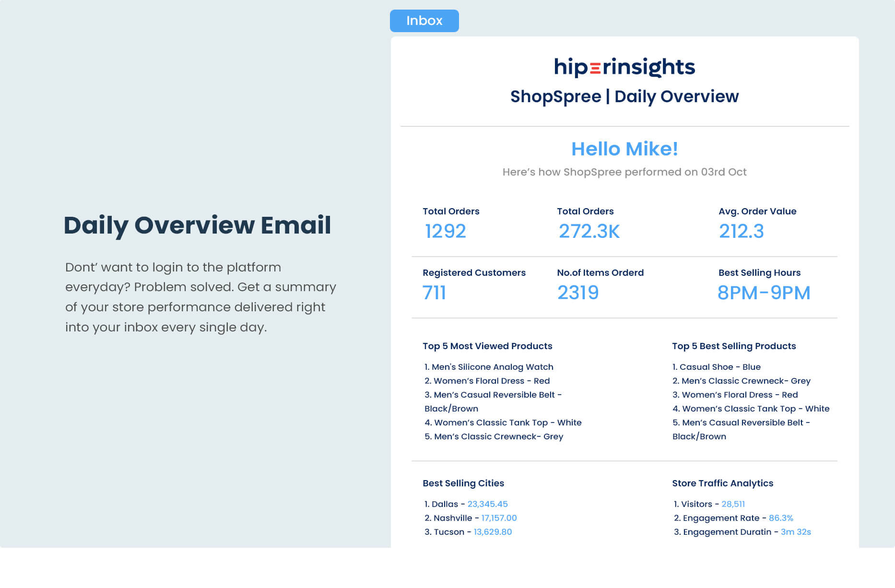The width and height of the screenshot is (895, 588).
Task: Click 'Men's Classic Crewneck- Grey' in best selling
Action: click(741, 381)
